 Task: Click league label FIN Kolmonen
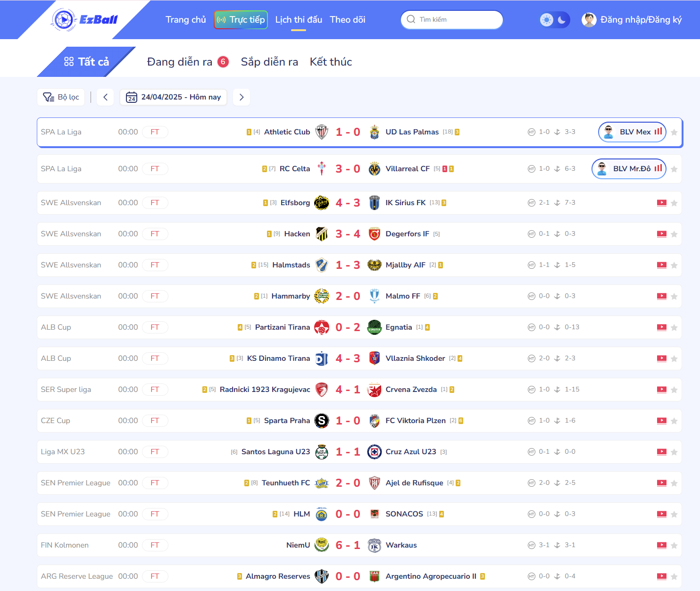click(65, 545)
